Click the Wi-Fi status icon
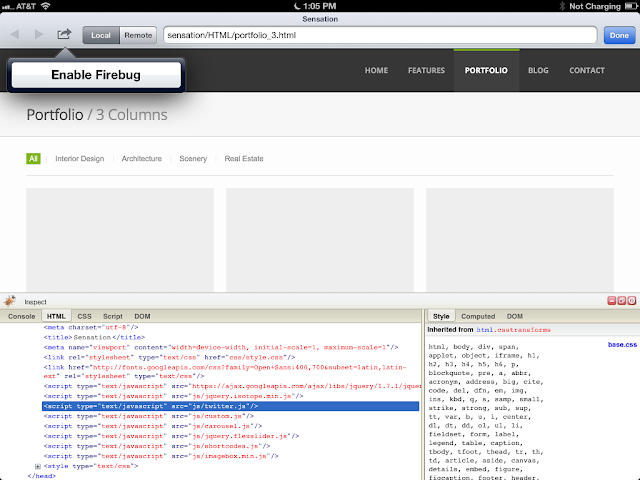The width and height of the screenshot is (640, 480). click(x=45, y=6)
